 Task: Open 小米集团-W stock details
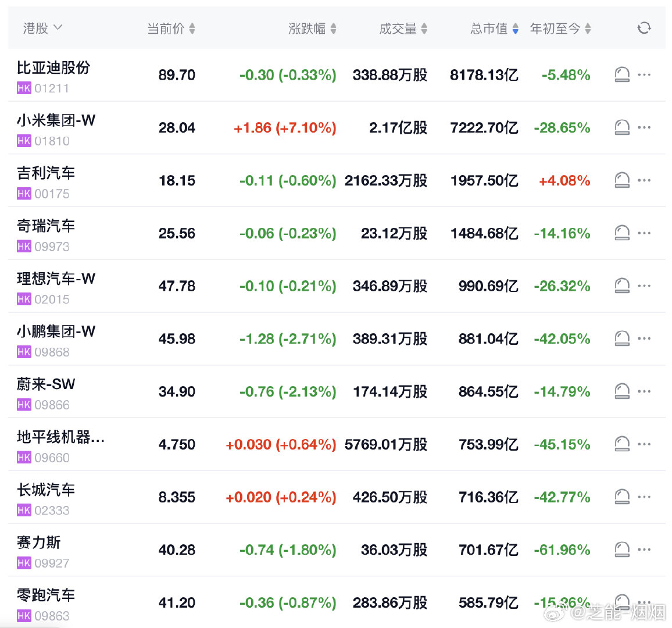point(56,120)
